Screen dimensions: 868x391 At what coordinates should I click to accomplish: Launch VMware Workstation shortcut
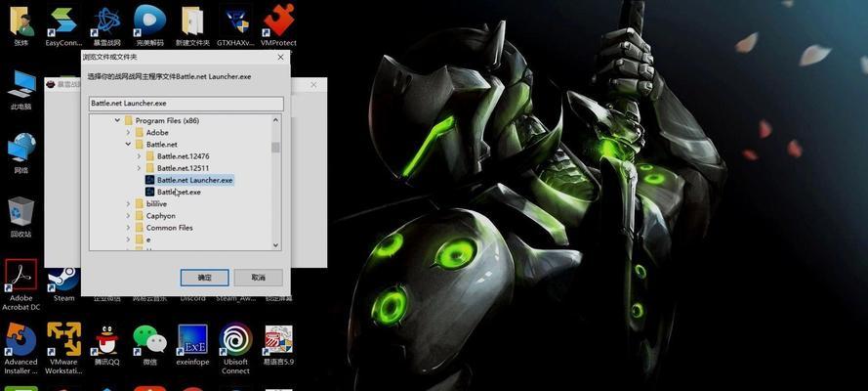[x=63, y=348]
